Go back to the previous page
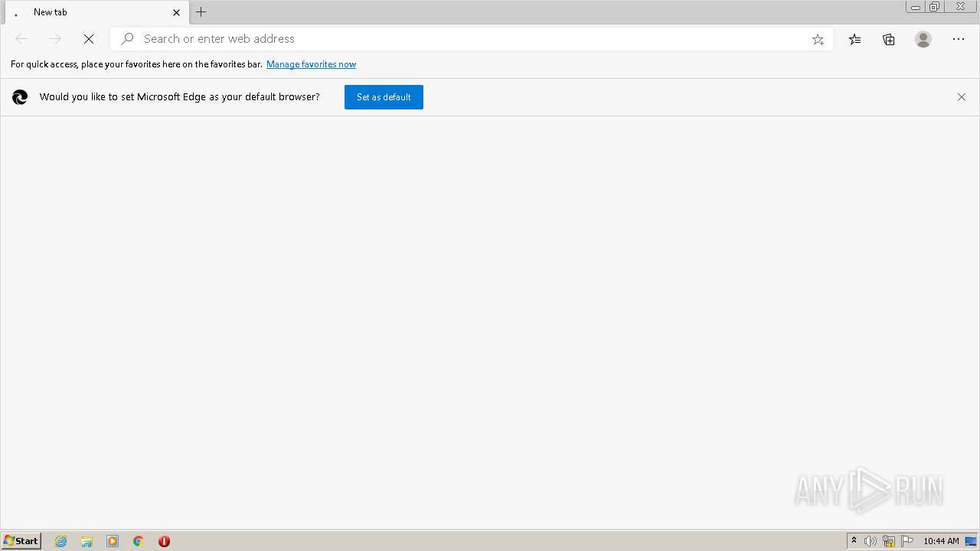 pyautogui.click(x=21, y=39)
